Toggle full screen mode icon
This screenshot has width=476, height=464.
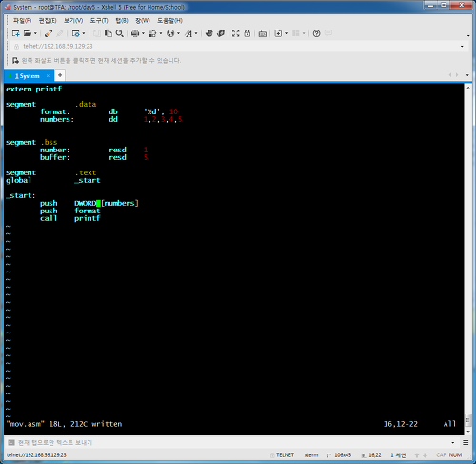coord(235,33)
